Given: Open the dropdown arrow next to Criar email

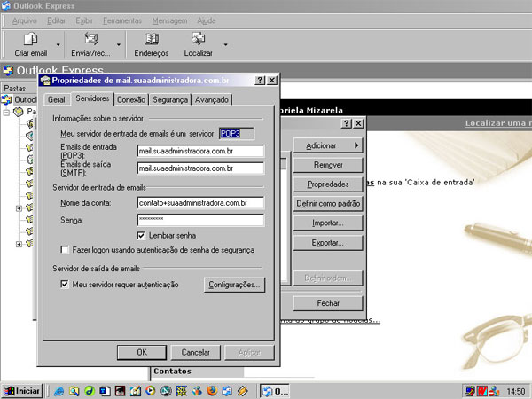Looking at the screenshot, I should [59, 43].
